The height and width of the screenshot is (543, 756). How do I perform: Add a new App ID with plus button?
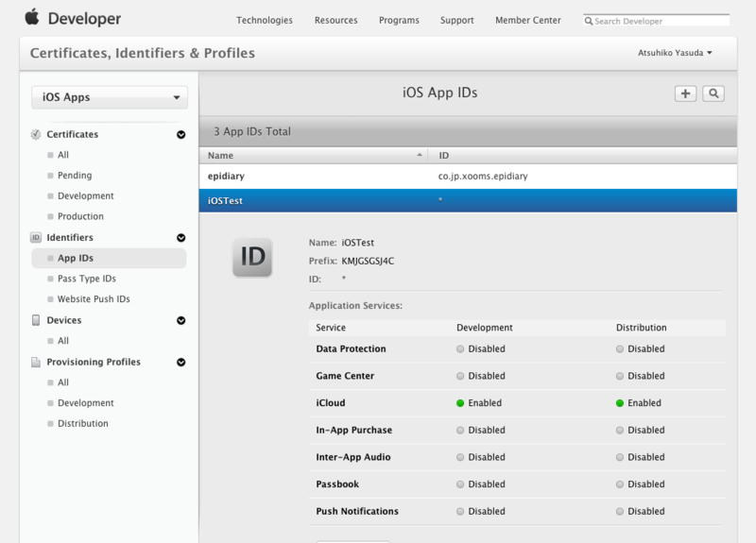tap(685, 93)
